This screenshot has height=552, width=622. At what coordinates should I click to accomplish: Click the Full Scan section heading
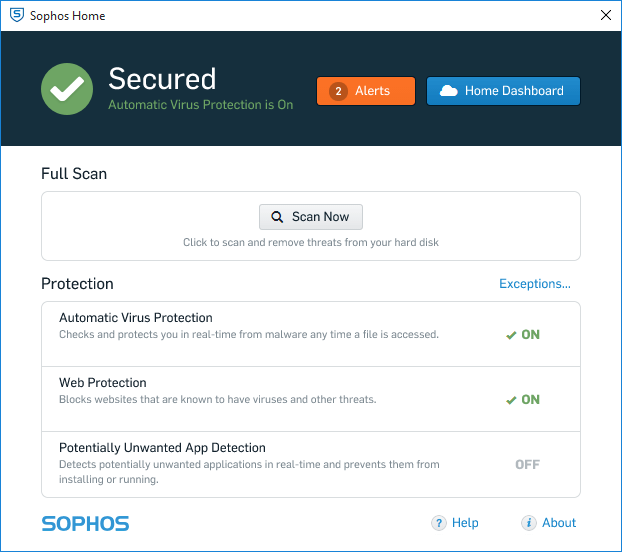tap(74, 174)
